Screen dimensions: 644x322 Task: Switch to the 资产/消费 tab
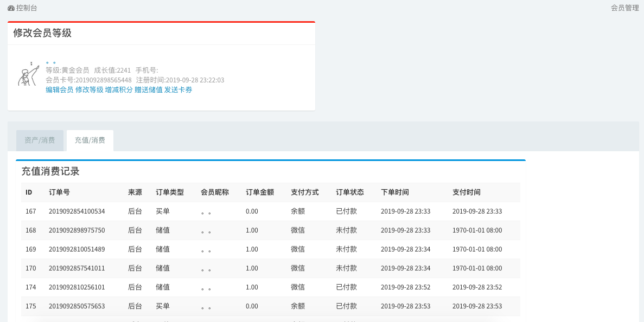click(40, 140)
